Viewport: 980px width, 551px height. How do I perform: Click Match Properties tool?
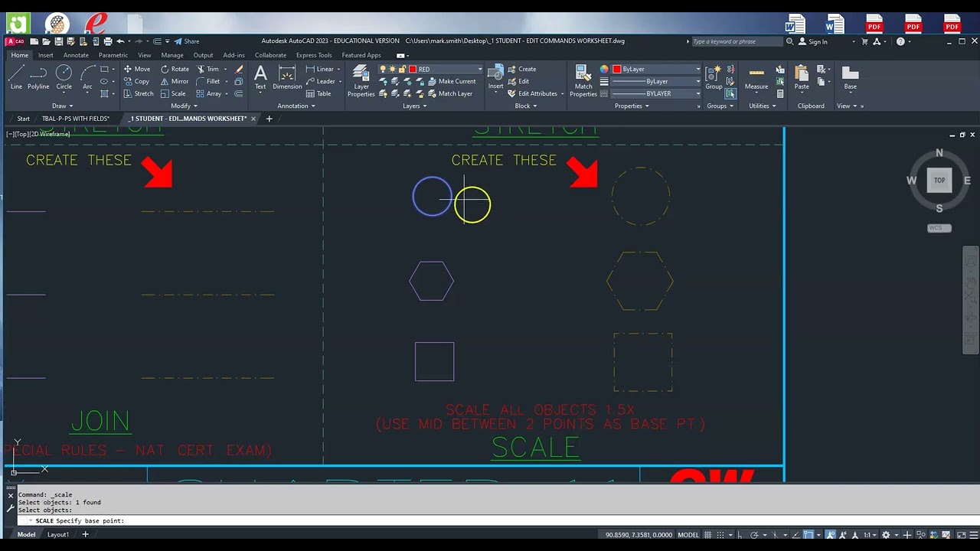(583, 80)
